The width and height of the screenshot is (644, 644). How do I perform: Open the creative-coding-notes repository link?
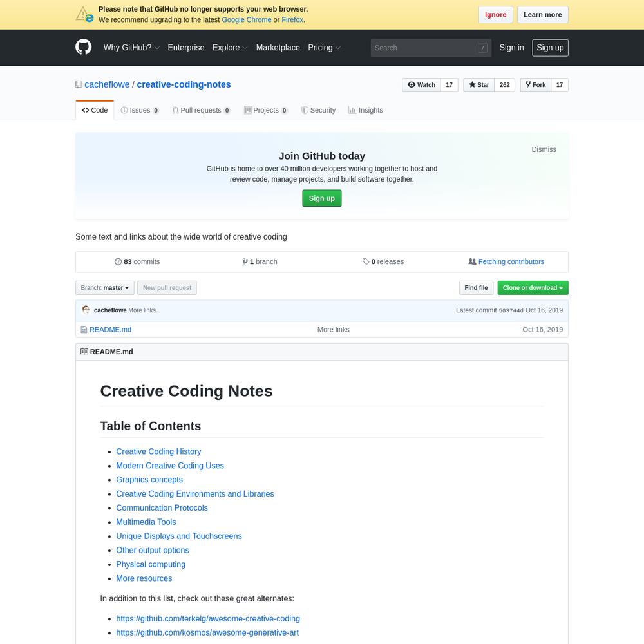[x=184, y=84]
